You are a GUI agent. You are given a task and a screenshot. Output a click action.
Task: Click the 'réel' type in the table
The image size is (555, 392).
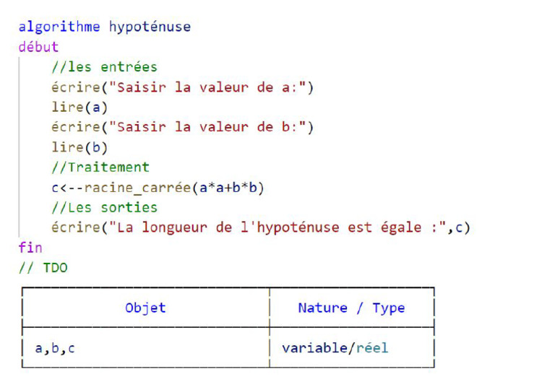click(372, 348)
